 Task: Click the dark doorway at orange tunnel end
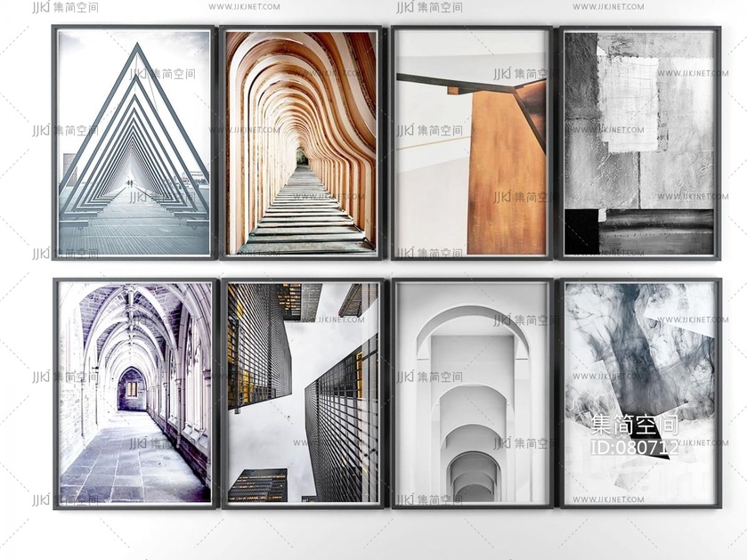click(x=302, y=158)
